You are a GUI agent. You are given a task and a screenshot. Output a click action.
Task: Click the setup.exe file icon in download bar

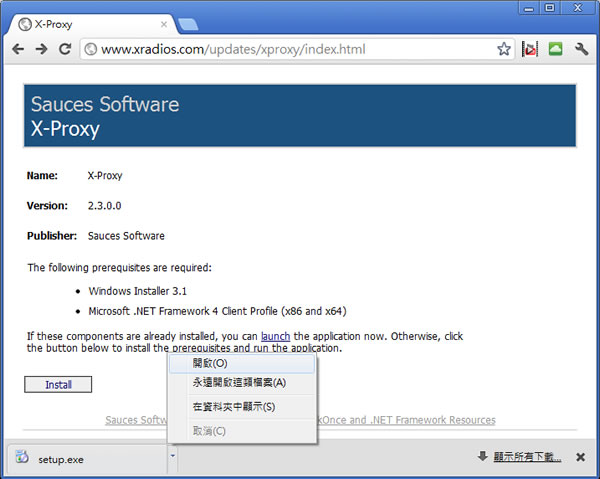click(22, 457)
